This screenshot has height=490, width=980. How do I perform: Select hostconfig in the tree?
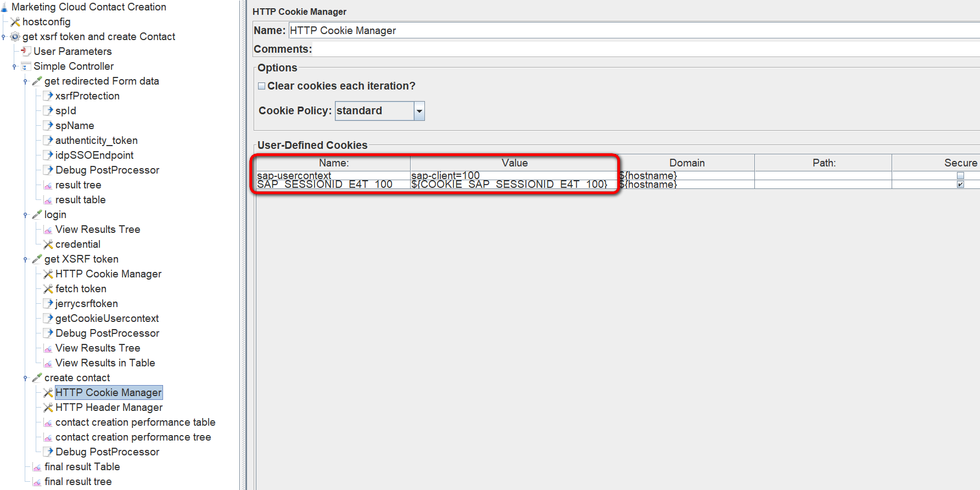point(46,22)
